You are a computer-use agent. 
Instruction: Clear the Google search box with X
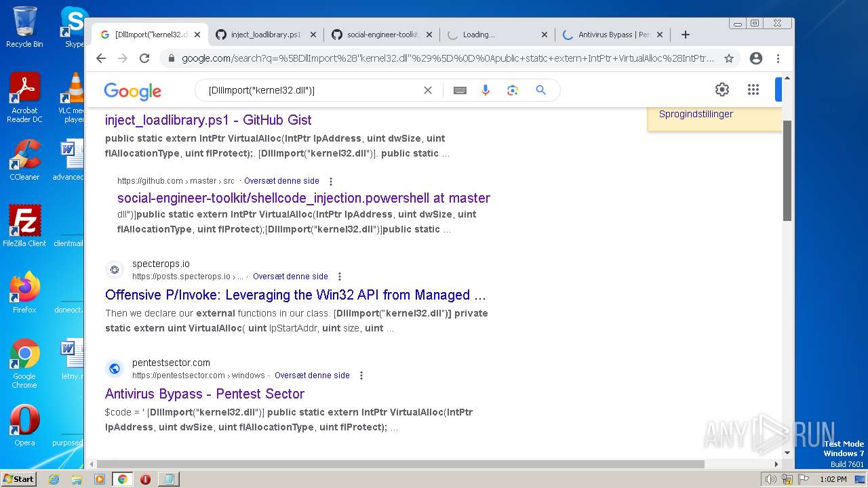pyautogui.click(x=428, y=90)
